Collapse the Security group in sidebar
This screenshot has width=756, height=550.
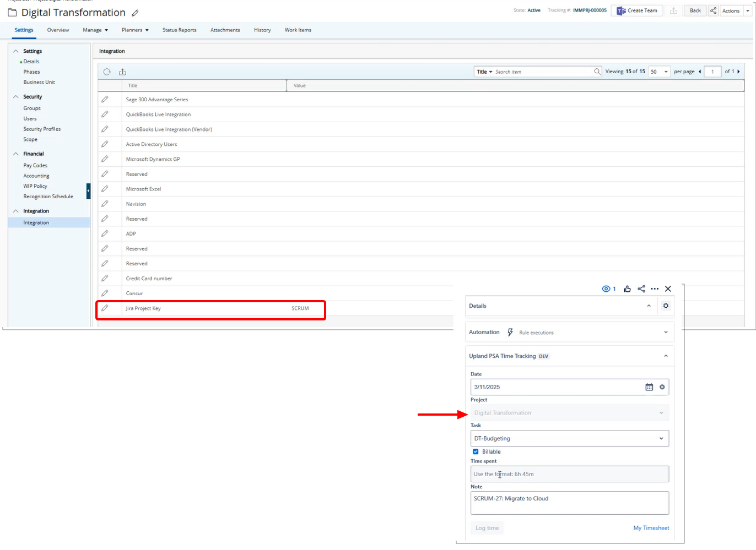coord(16,96)
